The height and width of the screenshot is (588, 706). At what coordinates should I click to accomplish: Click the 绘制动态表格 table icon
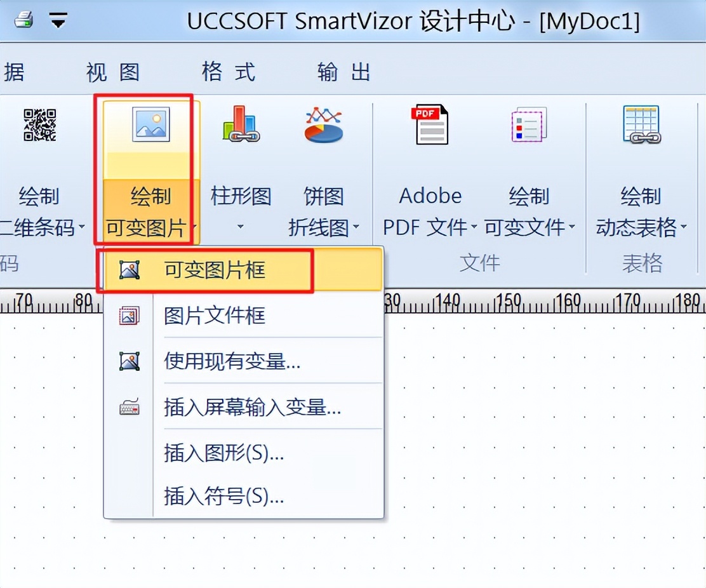click(x=642, y=124)
